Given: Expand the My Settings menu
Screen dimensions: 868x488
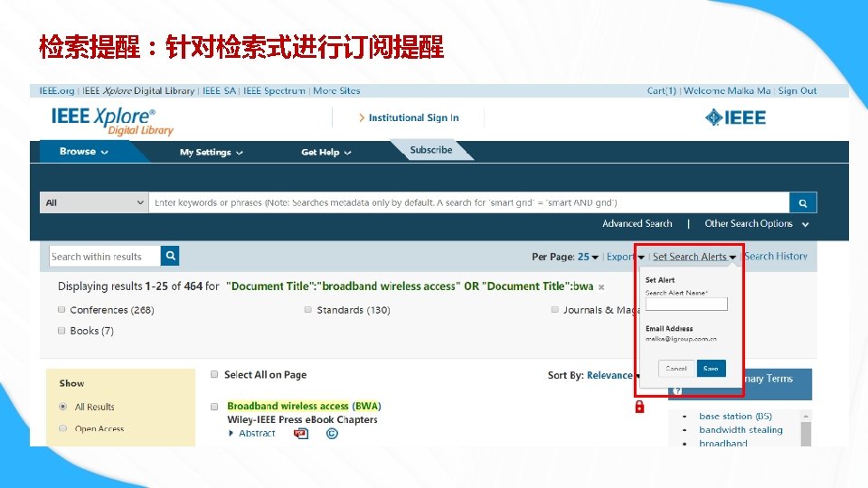Looking at the screenshot, I should click(x=211, y=152).
